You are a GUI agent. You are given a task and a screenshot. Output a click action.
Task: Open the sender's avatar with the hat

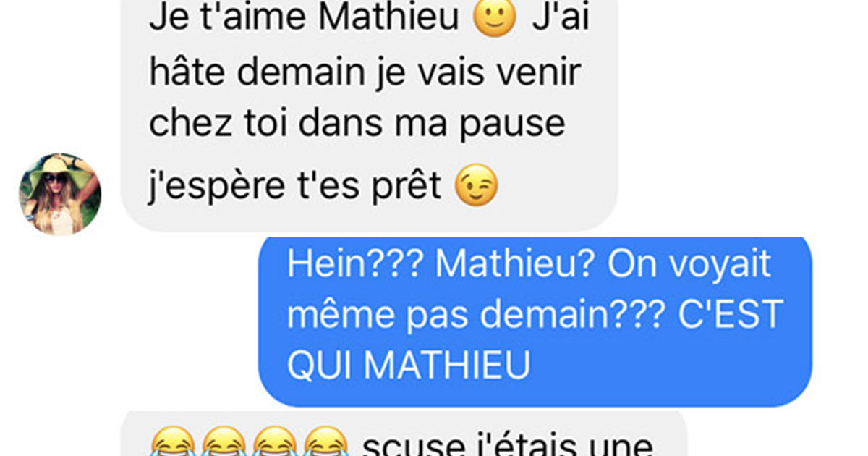click(x=60, y=194)
